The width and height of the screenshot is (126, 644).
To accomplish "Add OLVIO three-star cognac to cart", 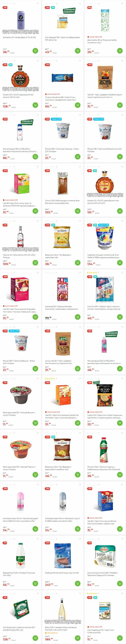I will point(35,105).
